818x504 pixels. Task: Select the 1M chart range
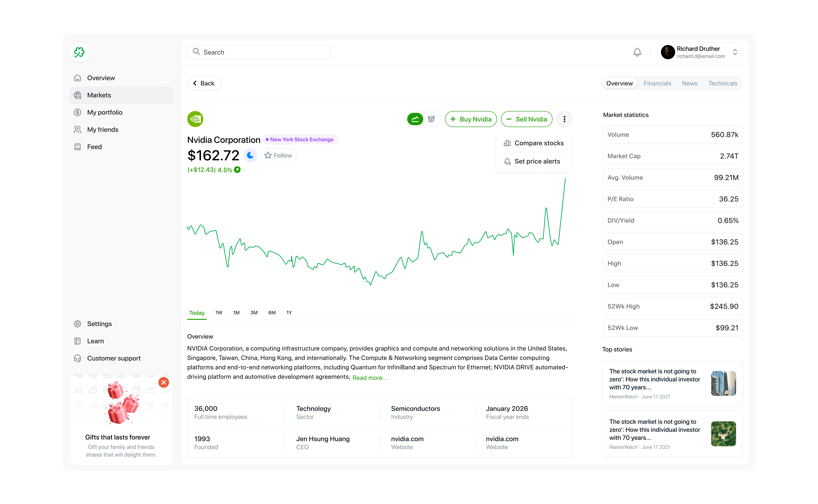tap(236, 313)
